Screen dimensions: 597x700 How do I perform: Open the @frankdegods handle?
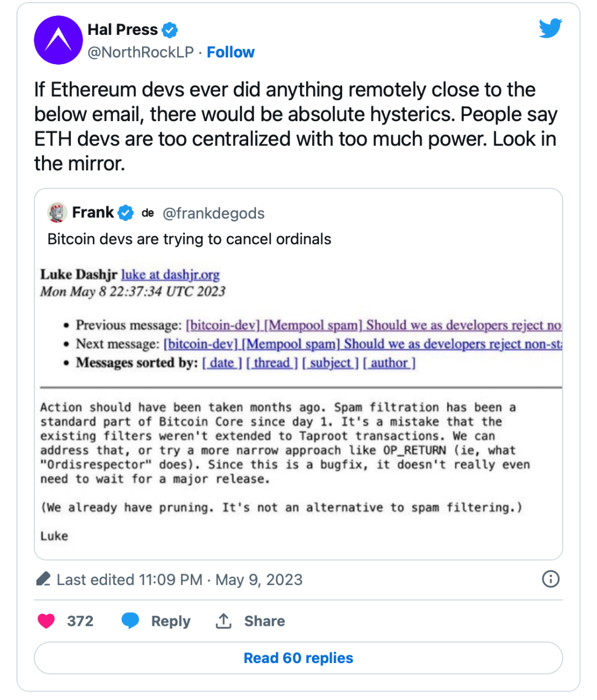click(213, 213)
